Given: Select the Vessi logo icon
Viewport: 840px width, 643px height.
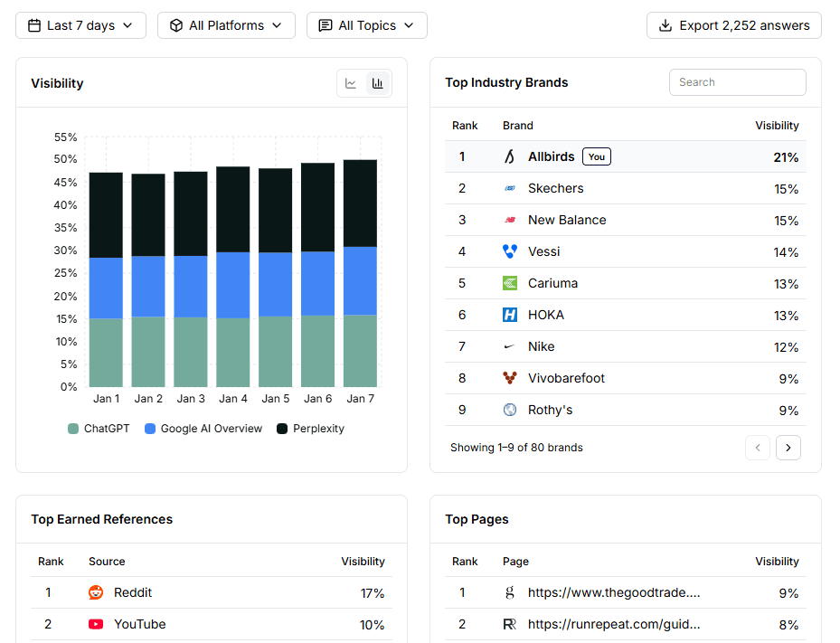Looking at the screenshot, I should (x=510, y=251).
